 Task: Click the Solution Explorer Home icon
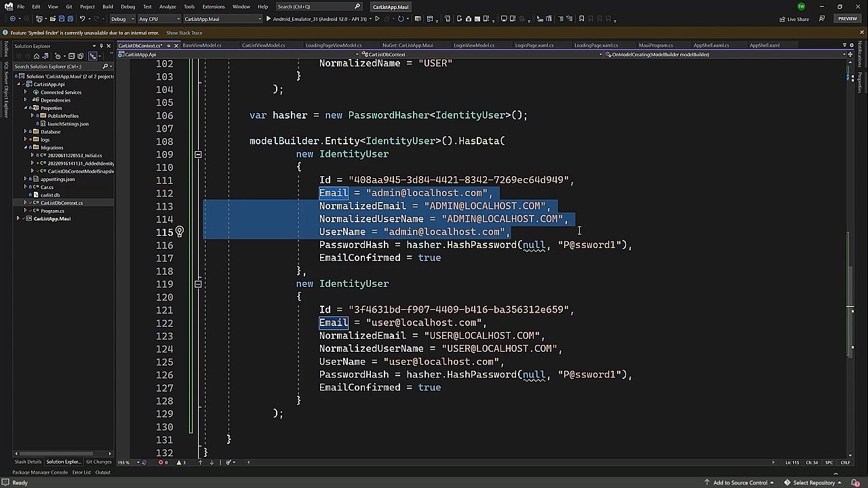click(37, 56)
